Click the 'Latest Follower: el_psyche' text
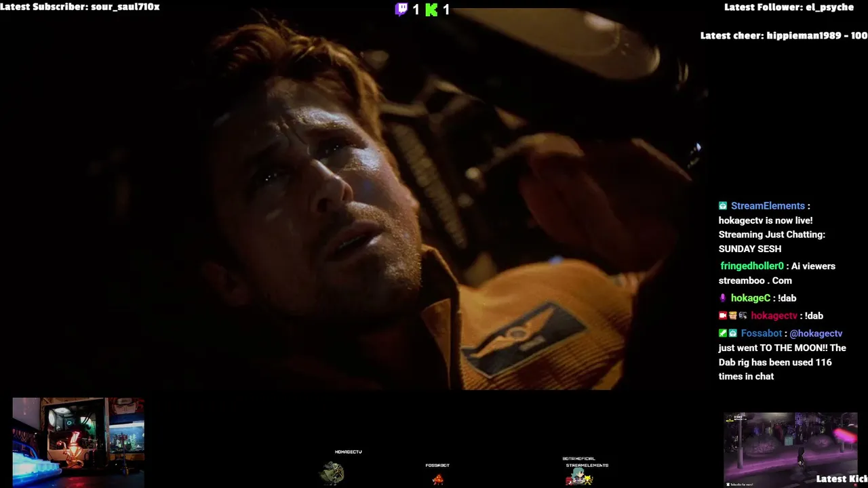Screen dimensions: 868x488 (x=789, y=7)
